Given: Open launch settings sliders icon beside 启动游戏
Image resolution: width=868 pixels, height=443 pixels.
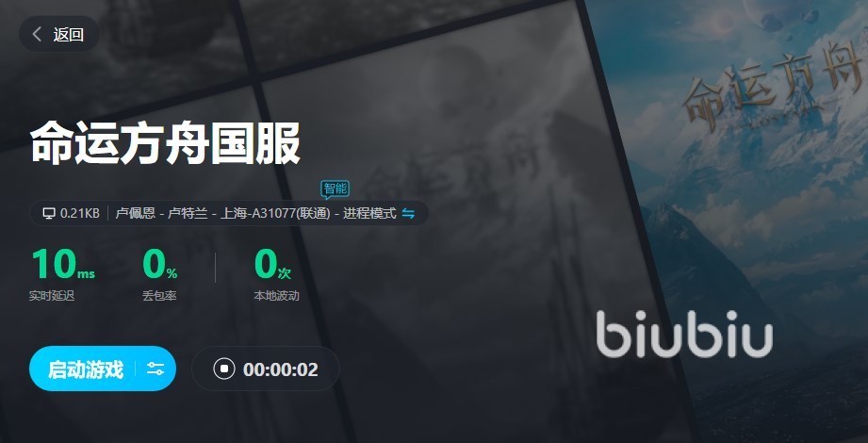Looking at the screenshot, I should point(156,369).
